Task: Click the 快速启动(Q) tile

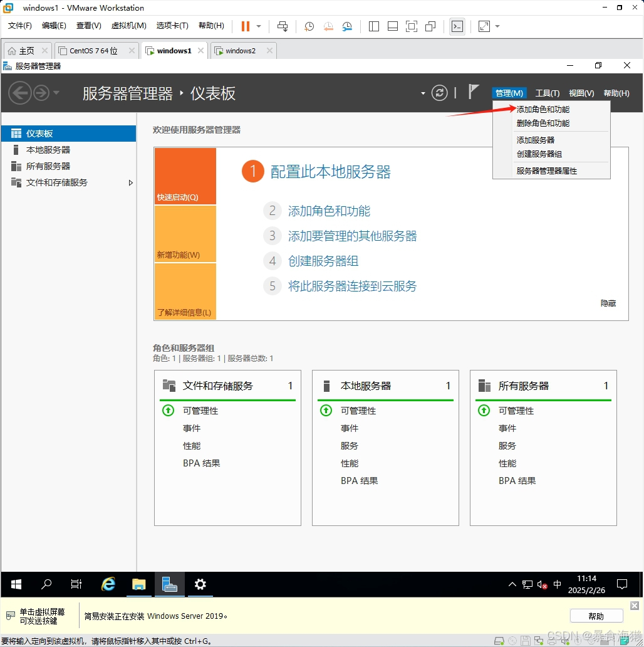Action: coord(185,176)
